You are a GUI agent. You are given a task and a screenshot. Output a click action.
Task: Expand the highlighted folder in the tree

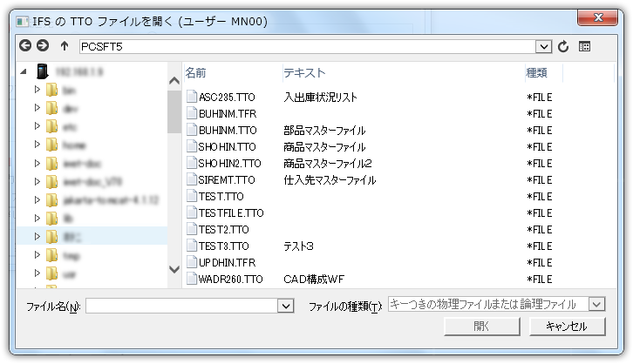[37, 235]
